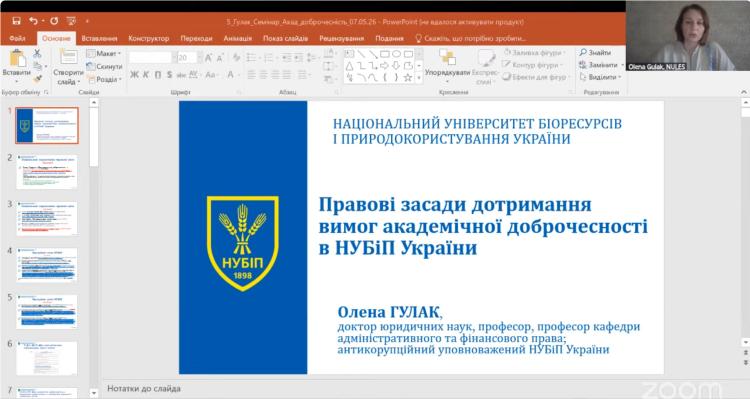Open the Рецензування tab
This screenshot has height=399, width=750.
pos(342,38)
